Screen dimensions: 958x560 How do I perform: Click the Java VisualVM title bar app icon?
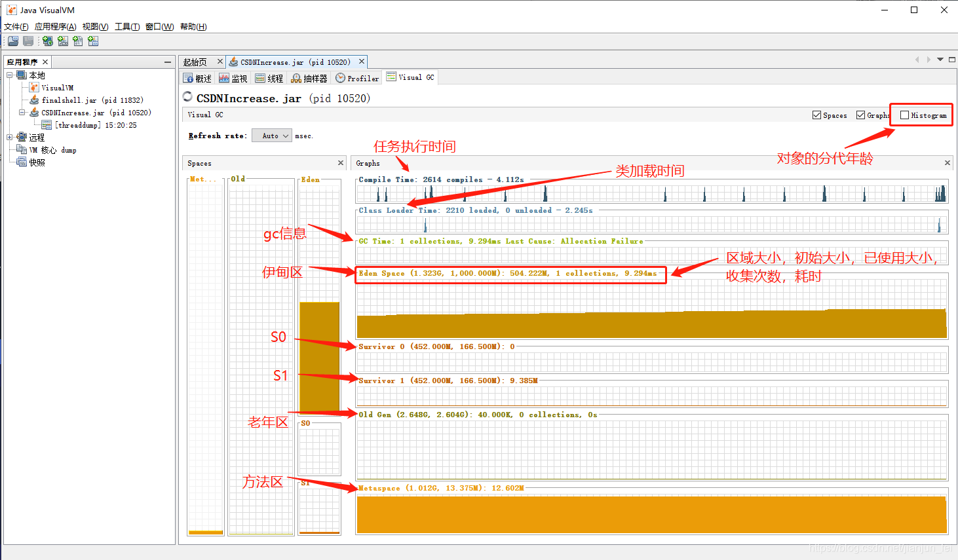12,10
